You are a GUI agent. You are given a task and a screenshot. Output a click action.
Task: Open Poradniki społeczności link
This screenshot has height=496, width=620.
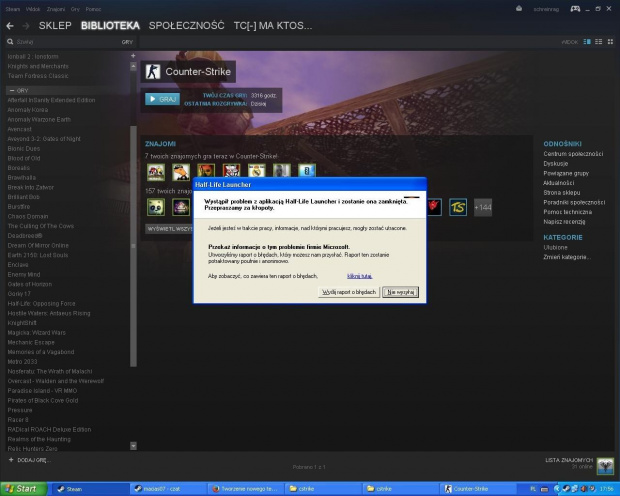(x=574, y=203)
